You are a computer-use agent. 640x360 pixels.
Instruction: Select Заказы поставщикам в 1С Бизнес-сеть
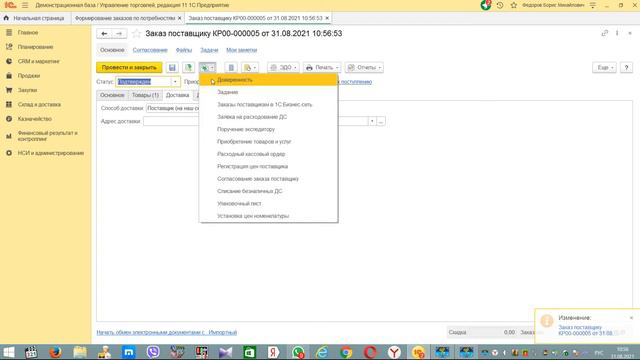pos(269,104)
